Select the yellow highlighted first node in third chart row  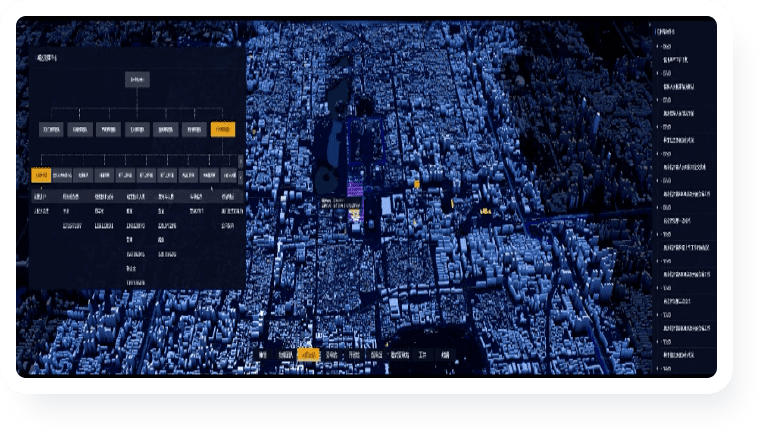coord(41,175)
